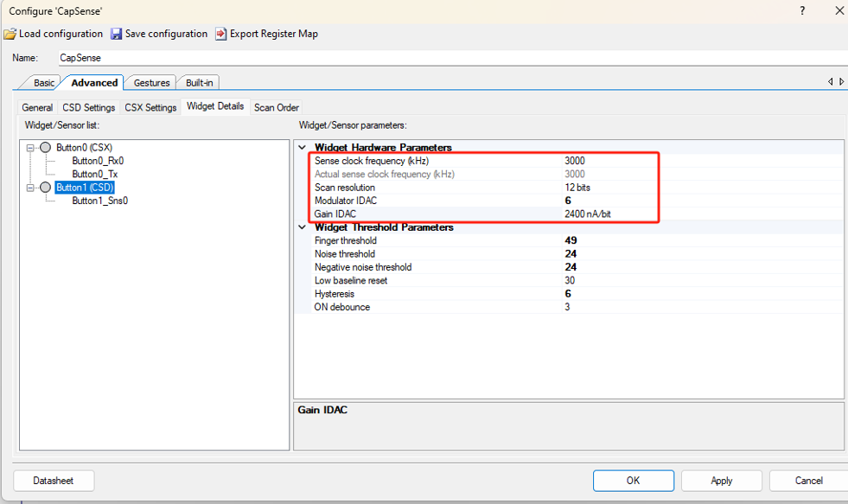Open the Gestures tab
The height and width of the screenshot is (504, 848).
[x=152, y=83]
